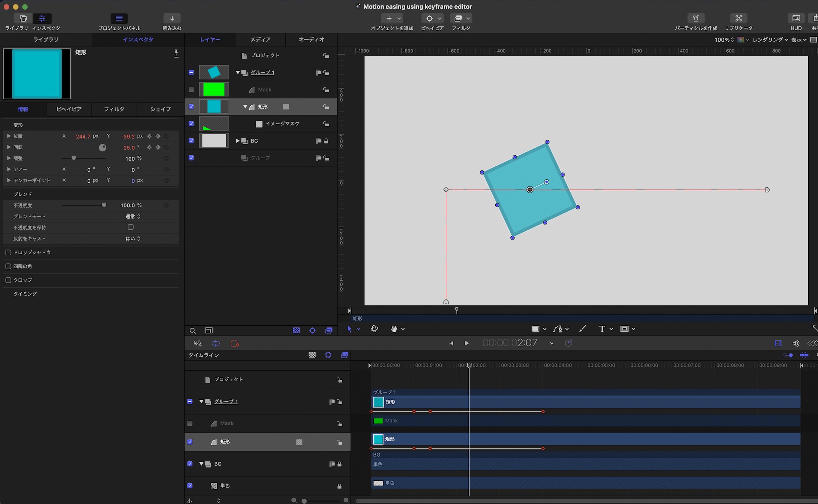The height and width of the screenshot is (504, 818).
Task: Enable the Mask layer checkbox
Action: click(x=191, y=90)
